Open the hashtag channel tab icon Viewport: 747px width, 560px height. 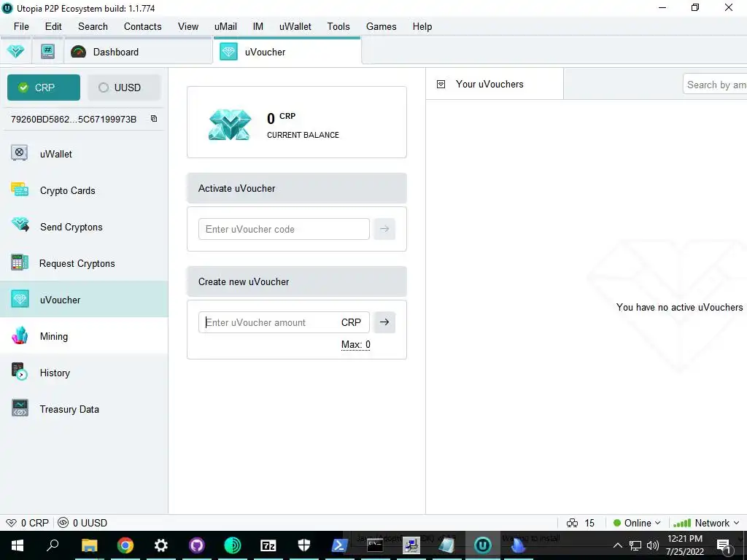[47, 52]
